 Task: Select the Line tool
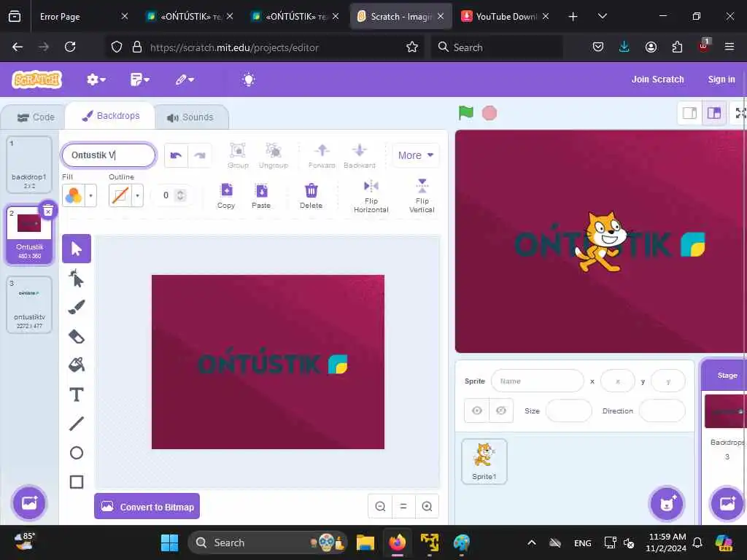pyautogui.click(x=76, y=424)
